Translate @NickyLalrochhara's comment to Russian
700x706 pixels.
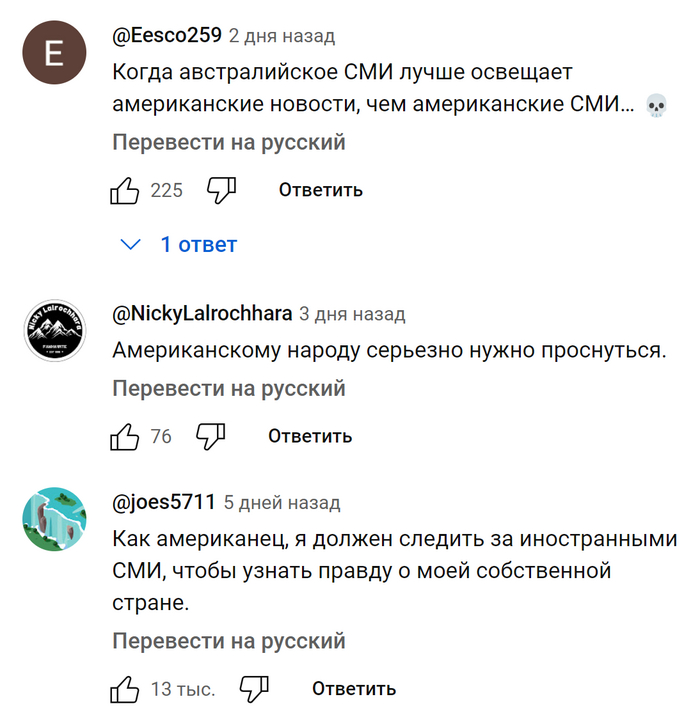(229, 388)
